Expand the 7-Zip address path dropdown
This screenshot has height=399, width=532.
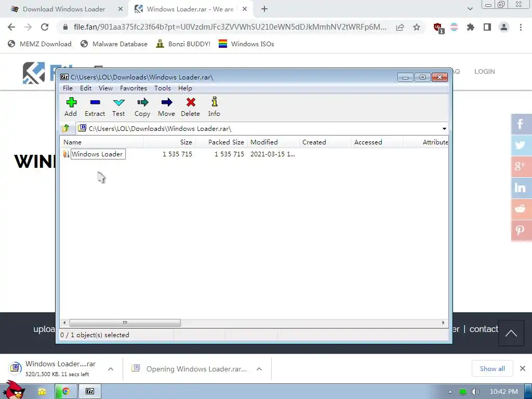444,129
